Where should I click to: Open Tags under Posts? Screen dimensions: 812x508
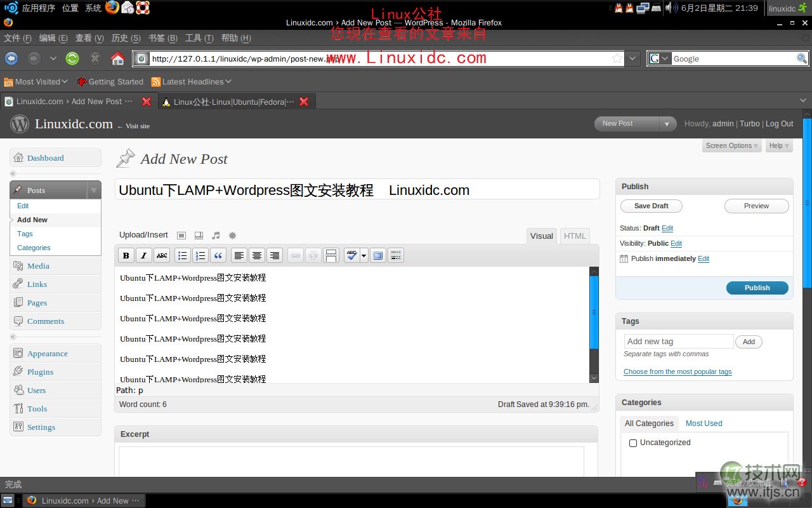(x=25, y=234)
